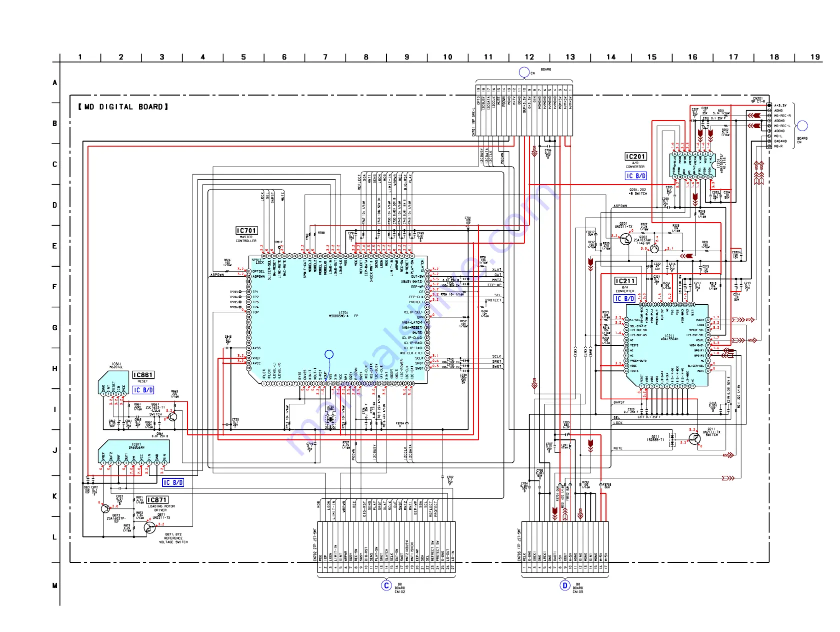
Task: Click the M30805MG-A part number on IC701
Action: [x=339, y=316]
